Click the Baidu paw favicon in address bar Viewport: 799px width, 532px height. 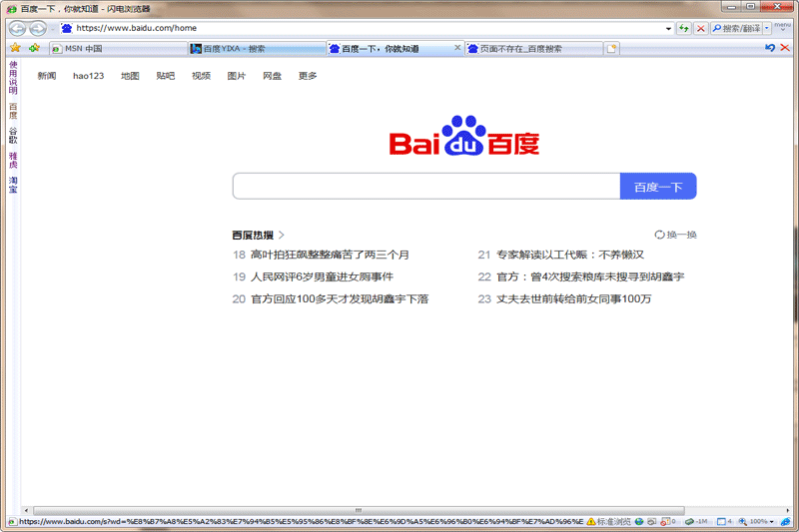(x=66, y=29)
